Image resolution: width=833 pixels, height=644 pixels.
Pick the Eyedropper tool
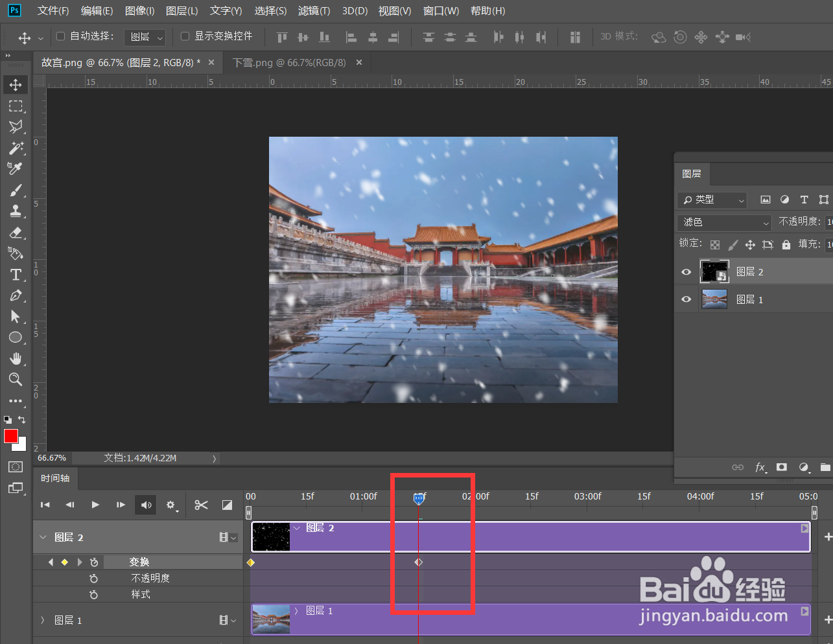click(16, 169)
